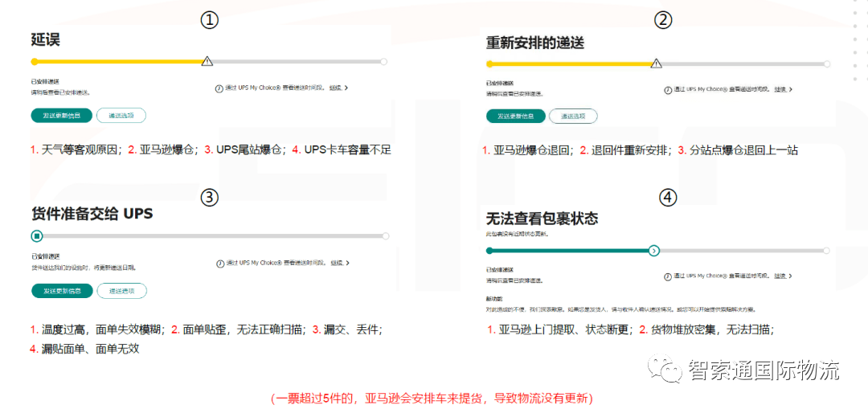Click the end circle of the 无法查看包裹状态 progress bar

click(826, 251)
